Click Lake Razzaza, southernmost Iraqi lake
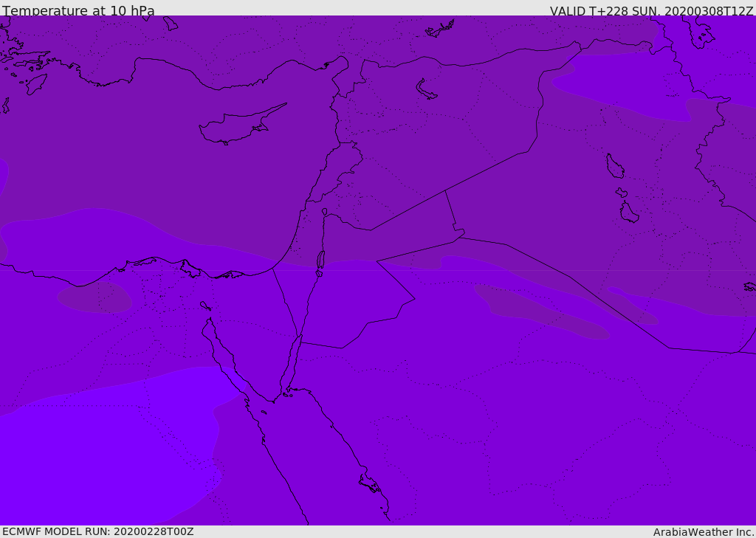Image resolution: width=756 pixels, height=538 pixels. pyautogui.click(x=628, y=213)
